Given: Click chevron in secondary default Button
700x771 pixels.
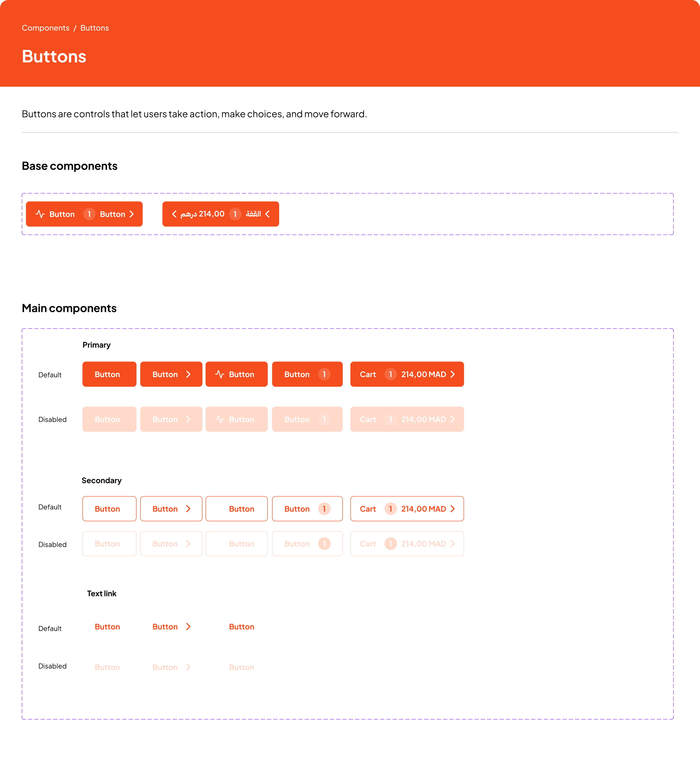Looking at the screenshot, I should coord(188,509).
